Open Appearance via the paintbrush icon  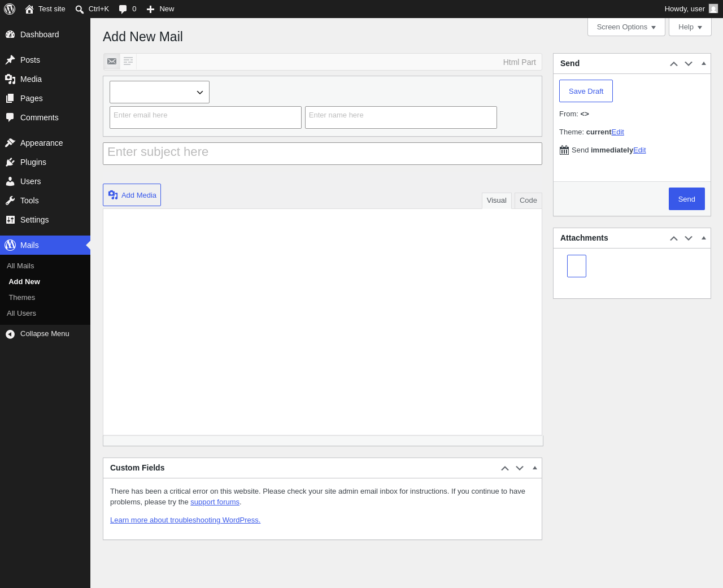(10, 143)
